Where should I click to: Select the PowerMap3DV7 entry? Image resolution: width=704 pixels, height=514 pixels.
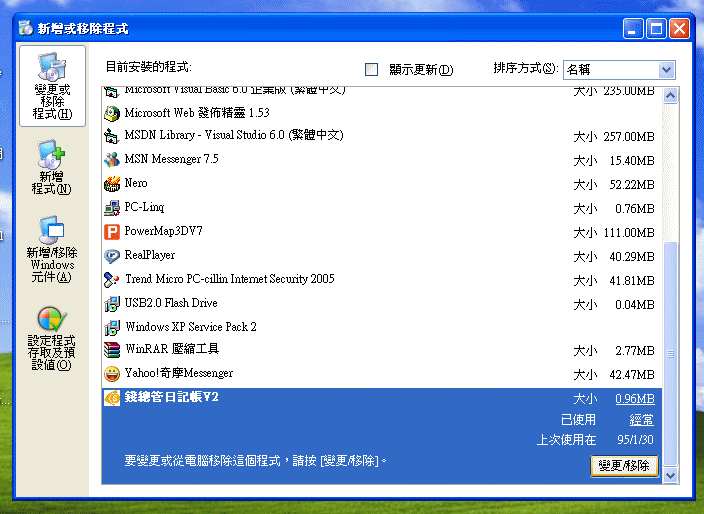coord(382,232)
